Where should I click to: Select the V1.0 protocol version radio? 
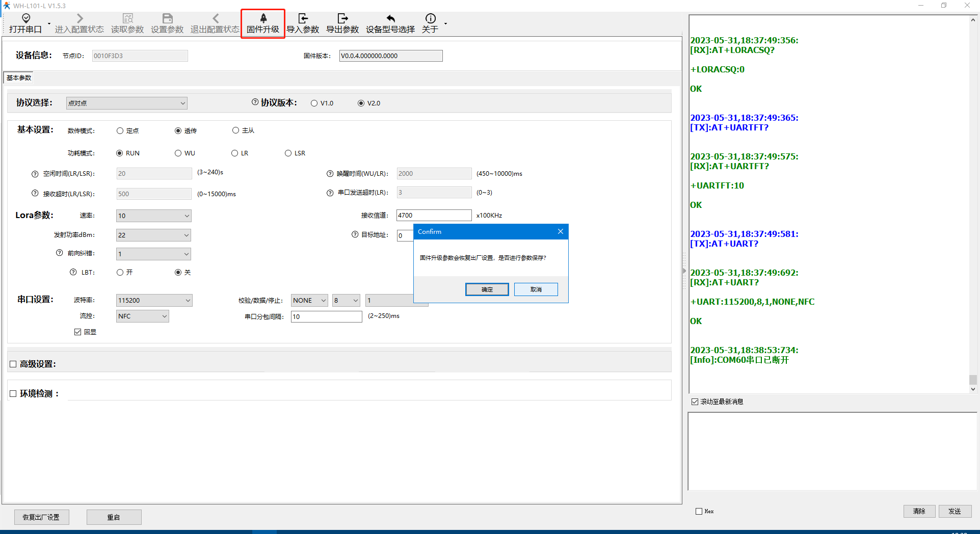click(x=314, y=103)
